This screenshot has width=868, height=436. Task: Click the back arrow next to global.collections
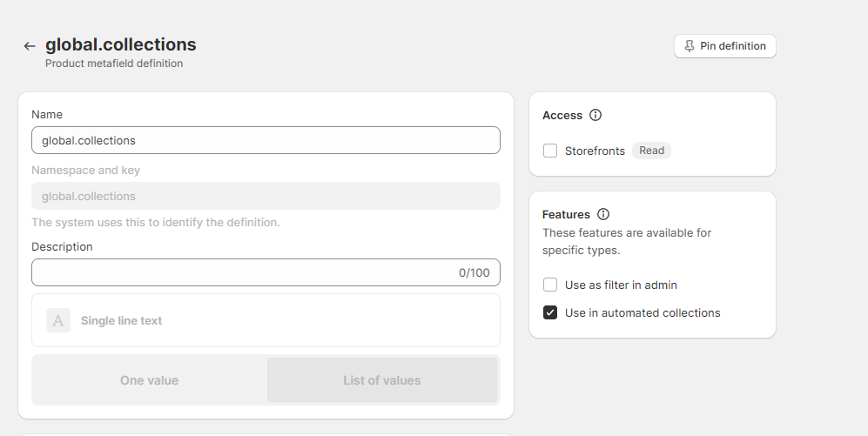coord(30,46)
